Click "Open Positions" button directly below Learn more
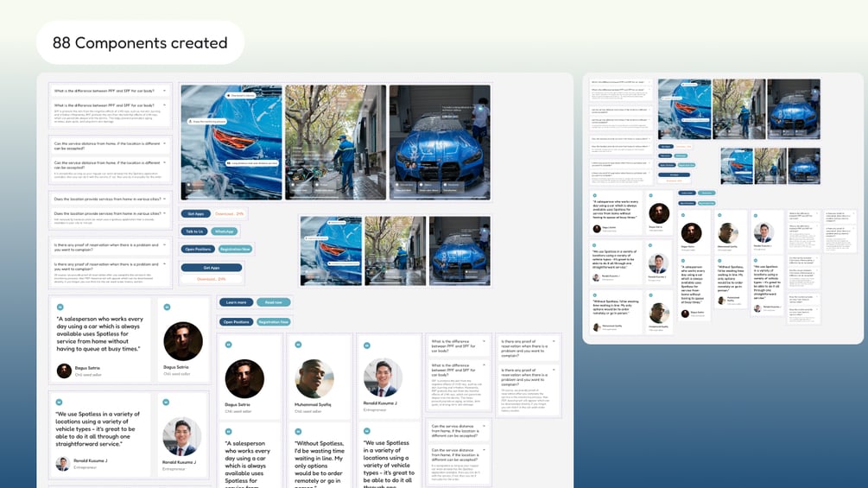Image resolution: width=868 pixels, height=488 pixels. [x=237, y=321]
